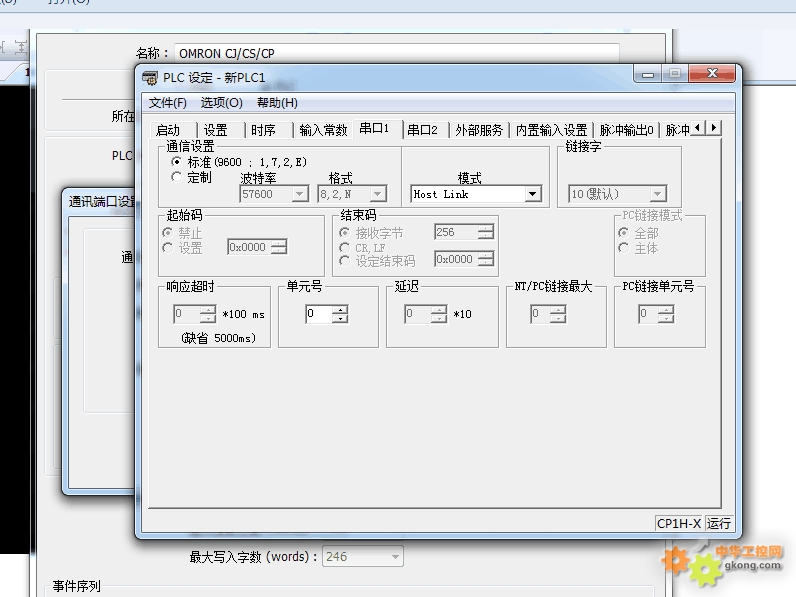Open the 格式 8,2,N dropdown
The width and height of the screenshot is (796, 597).
click(x=377, y=194)
